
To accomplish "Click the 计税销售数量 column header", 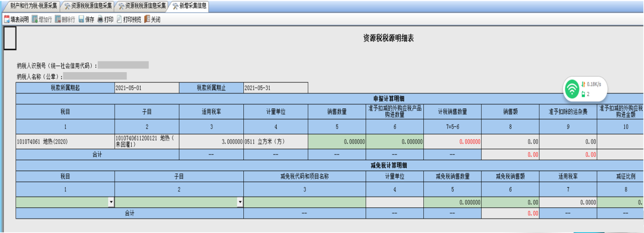I will click(x=452, y=111).
